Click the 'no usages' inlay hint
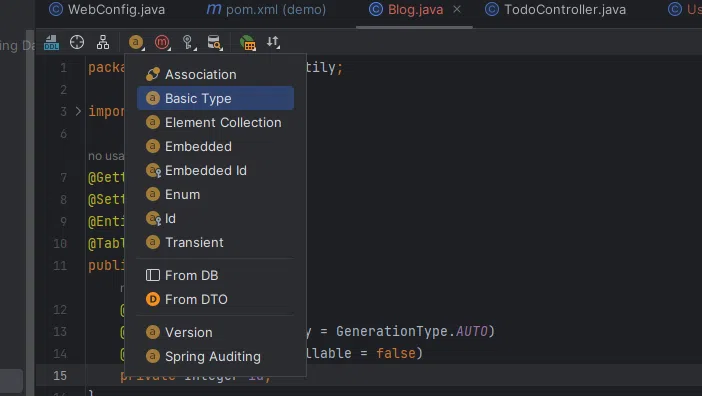Viewport: 702px width, 396px height. [x=107, y=156]
